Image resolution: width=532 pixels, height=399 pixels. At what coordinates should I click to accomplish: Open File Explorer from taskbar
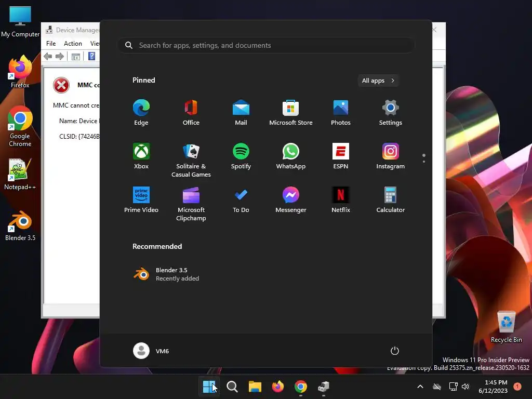pyautogui.click(x=255, y=387)
